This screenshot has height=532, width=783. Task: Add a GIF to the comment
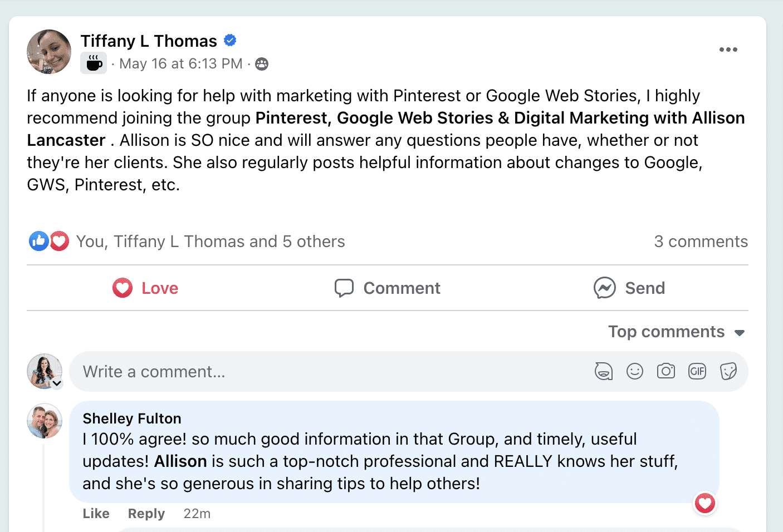pyautogui.click(x=697, y=371)
